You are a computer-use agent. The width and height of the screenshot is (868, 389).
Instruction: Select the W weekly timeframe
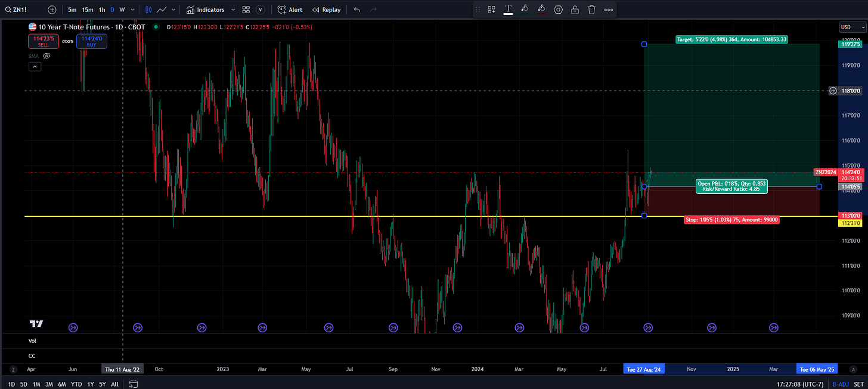[x=122, y=10]
